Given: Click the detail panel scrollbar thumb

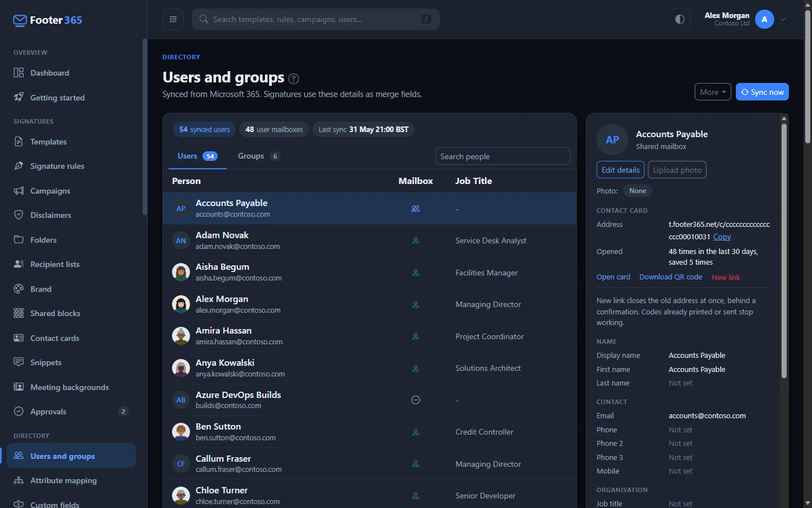Looking at the screenshot, I should pyautogui.click(x=784, y=251).
